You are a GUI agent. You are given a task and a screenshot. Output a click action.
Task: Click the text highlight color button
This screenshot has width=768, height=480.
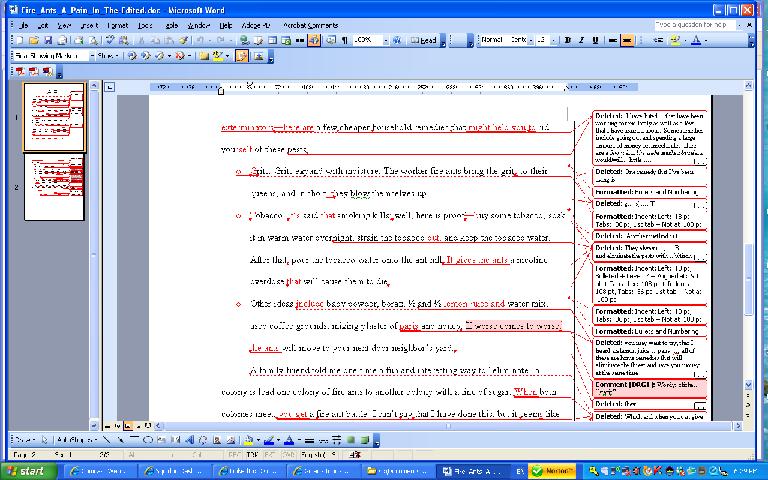pos(675,40)
